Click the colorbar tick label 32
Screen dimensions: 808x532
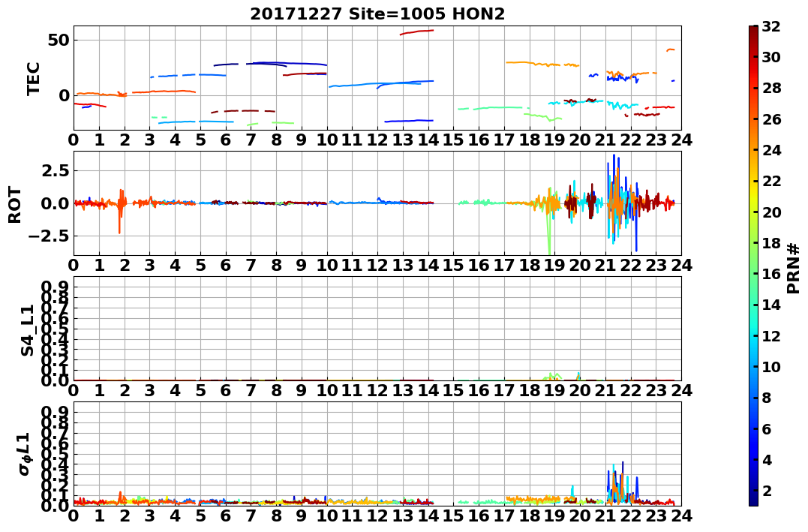pyautogui.click(x=771, y=26)
